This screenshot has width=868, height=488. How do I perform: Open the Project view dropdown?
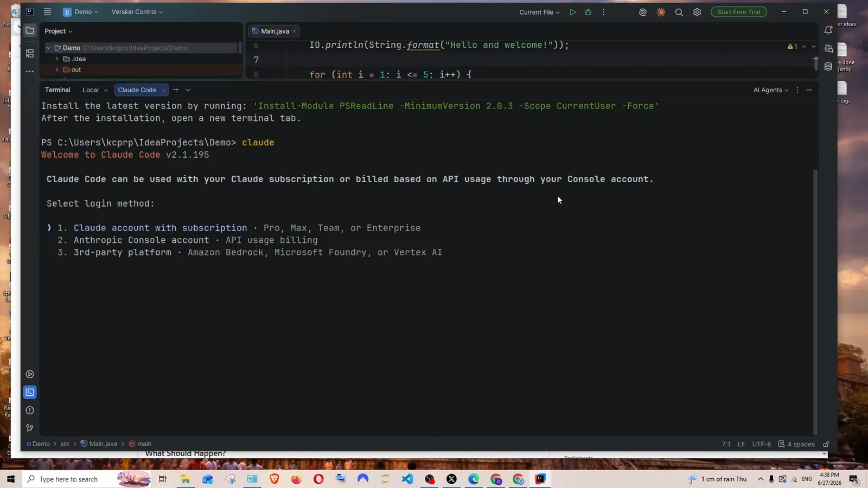click(59, 31)
